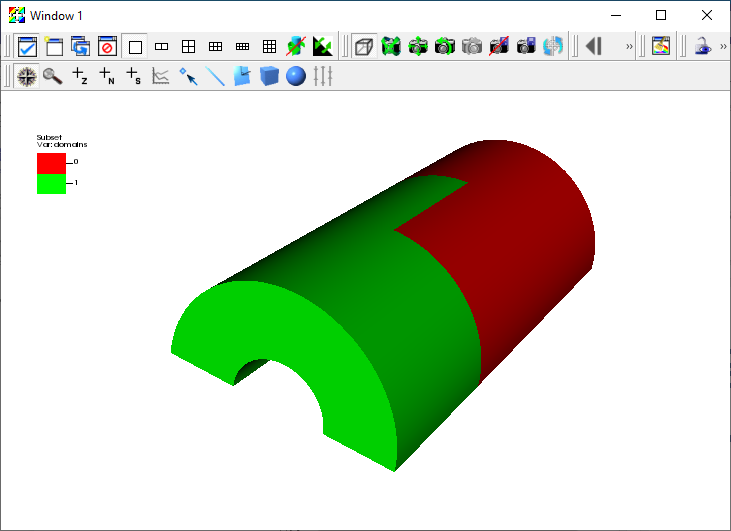Open the paintbrush window color settings icon
This screenshot has height=531, width=731.
pyautogui.click(x=661, y=46)
